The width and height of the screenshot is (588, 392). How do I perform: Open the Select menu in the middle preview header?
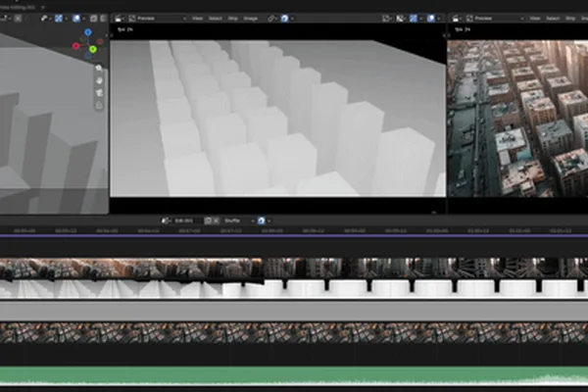(x=216, y=18)
